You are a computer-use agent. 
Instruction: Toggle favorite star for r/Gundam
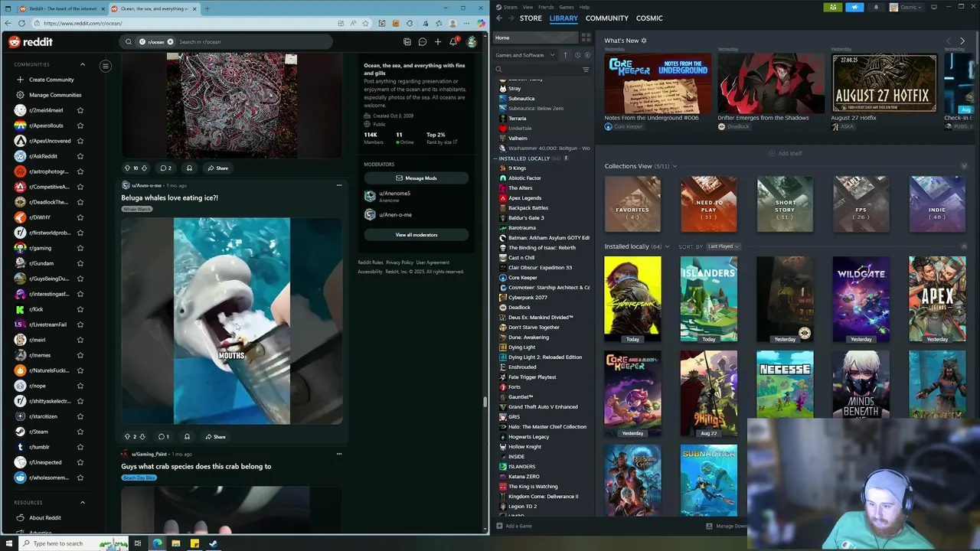coord(80,263)
